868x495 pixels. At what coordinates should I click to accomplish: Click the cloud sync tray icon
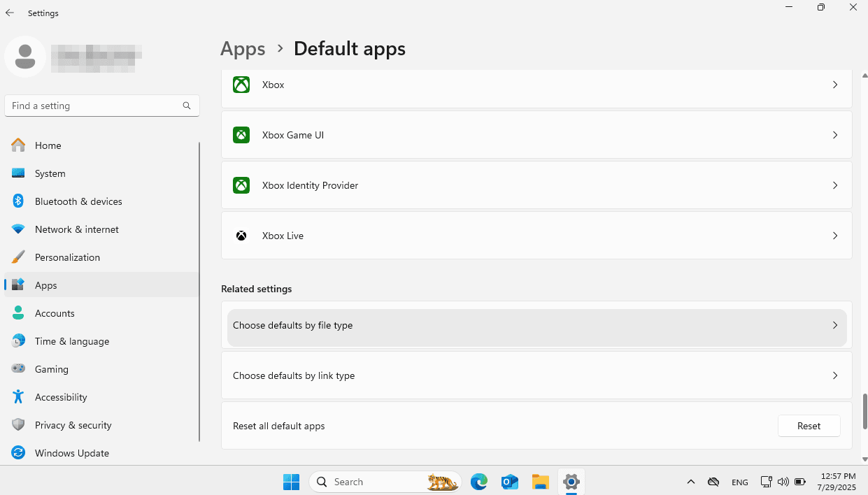(713, 482)
